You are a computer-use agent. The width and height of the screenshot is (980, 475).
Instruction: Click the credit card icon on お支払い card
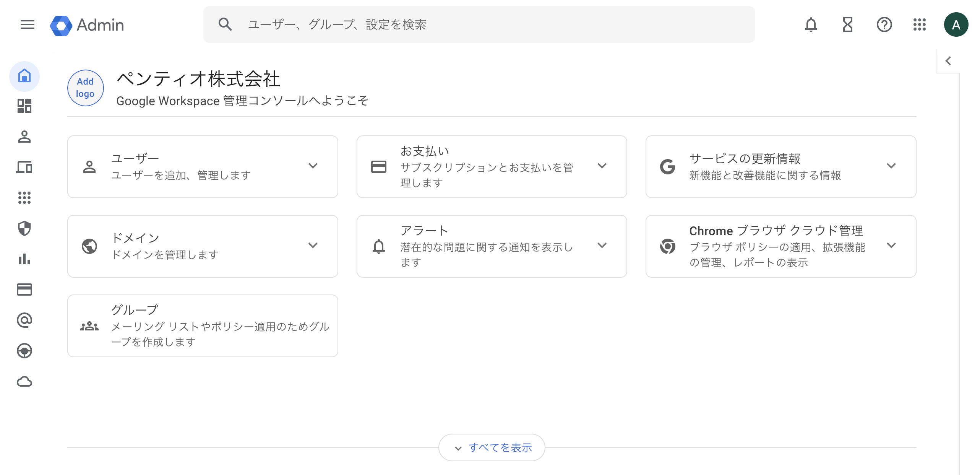[x=379, y=167]
